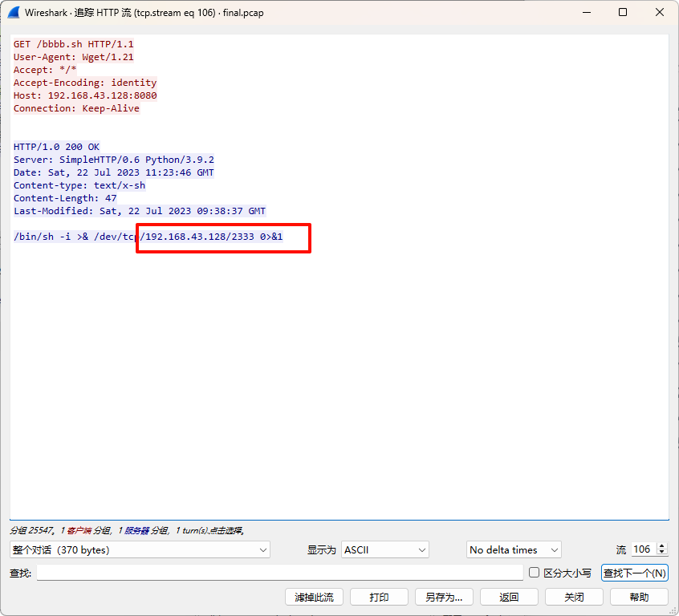Click the 关闭 close button
Screen dimensions: 679x616
click(x=574, y=597)
